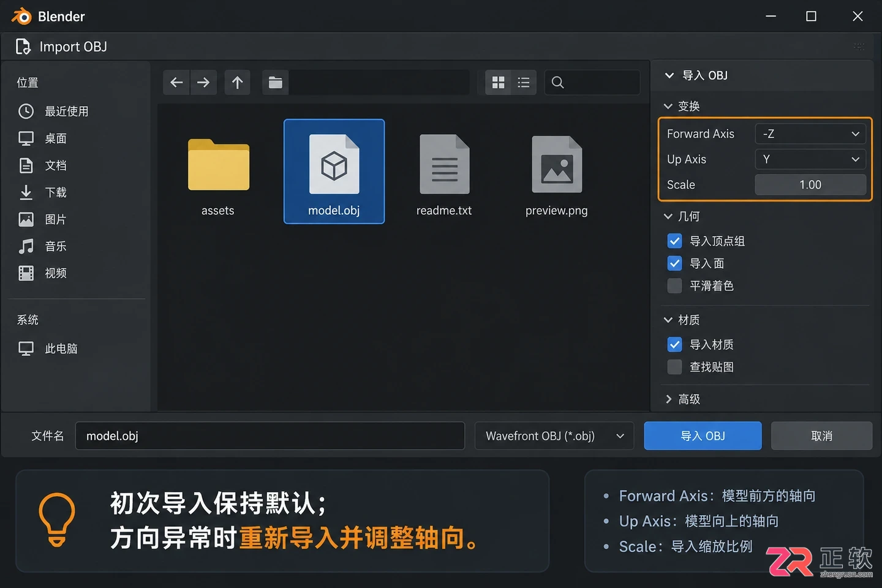Screen dimensions: 882x588
Task: Maximize the Blender window
Action: (811, 17)
